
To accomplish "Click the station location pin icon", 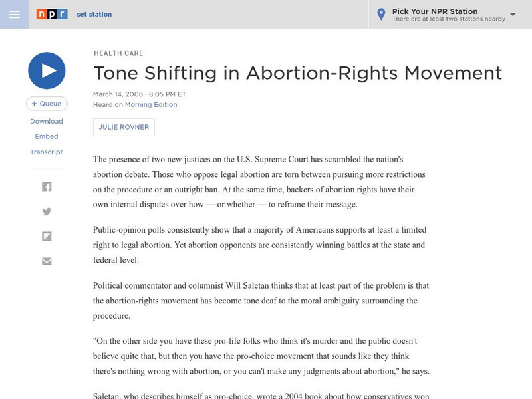I will (x=381, y=14).
